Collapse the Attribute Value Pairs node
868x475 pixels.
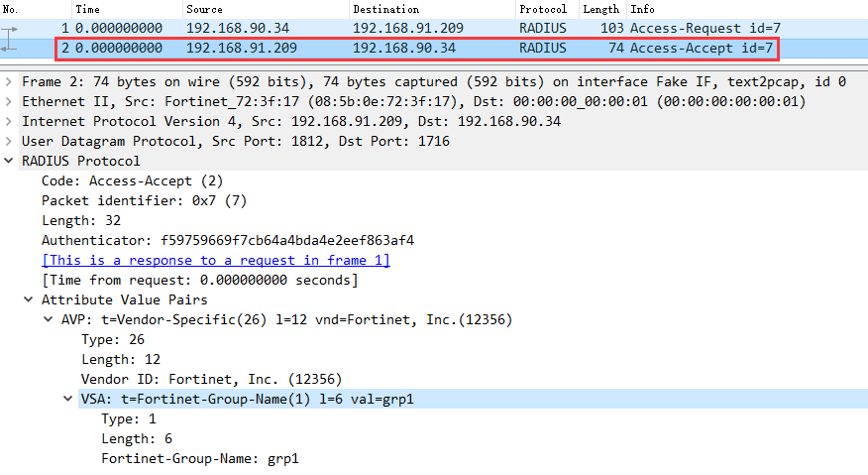click(29, 299)
